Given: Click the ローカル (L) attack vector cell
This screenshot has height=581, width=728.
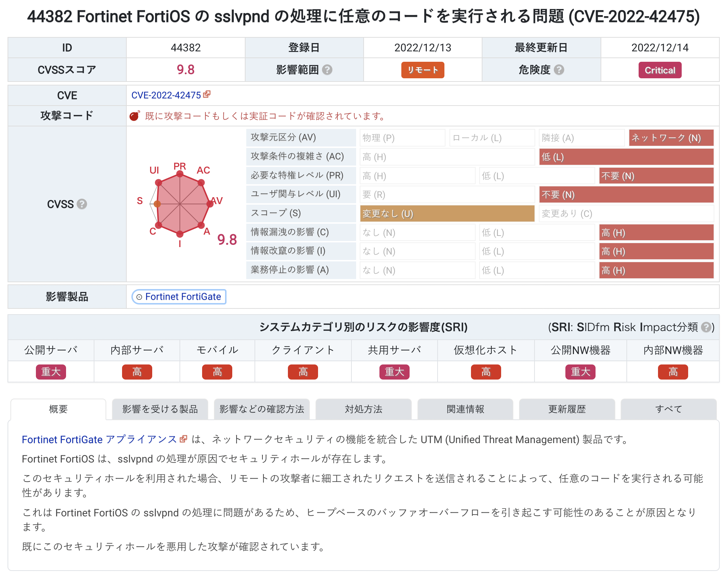Looking at the screenshot, I should [492, 138].
